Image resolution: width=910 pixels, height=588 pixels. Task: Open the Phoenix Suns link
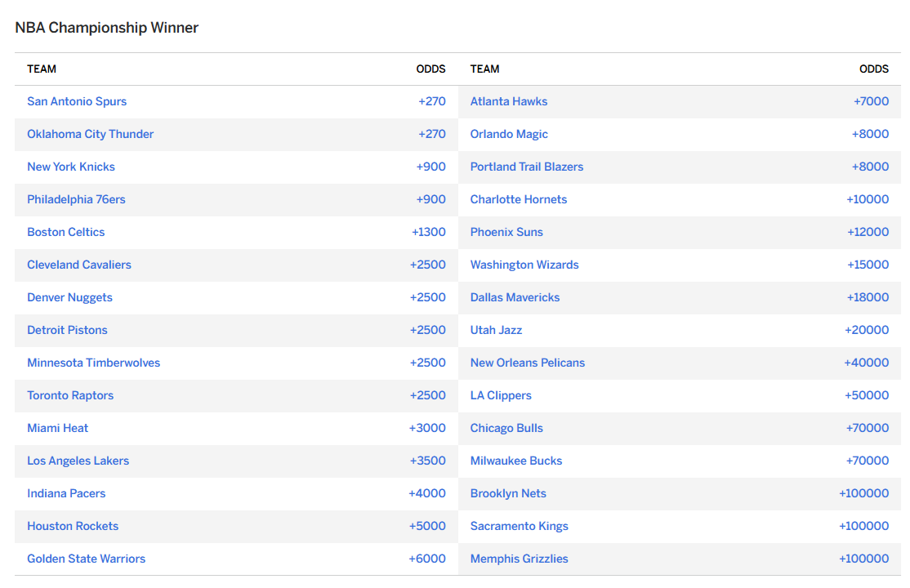coord(506,232)
